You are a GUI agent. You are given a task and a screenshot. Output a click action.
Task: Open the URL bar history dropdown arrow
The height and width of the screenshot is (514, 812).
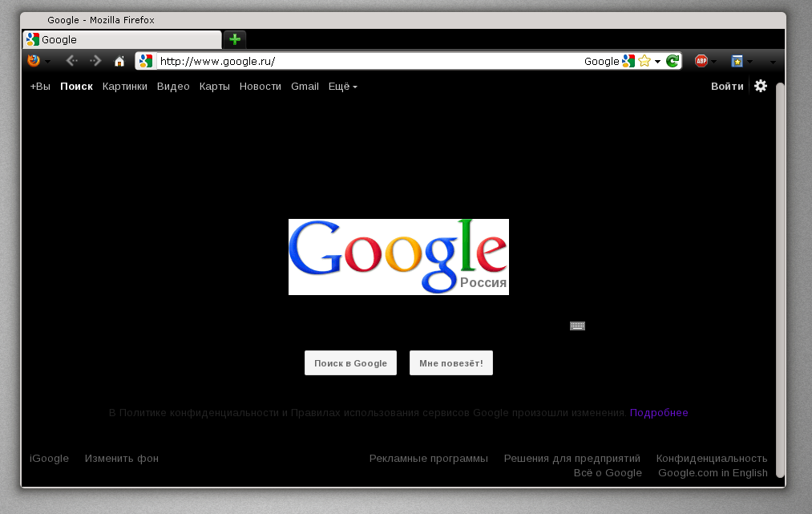[x=657, y=61]
